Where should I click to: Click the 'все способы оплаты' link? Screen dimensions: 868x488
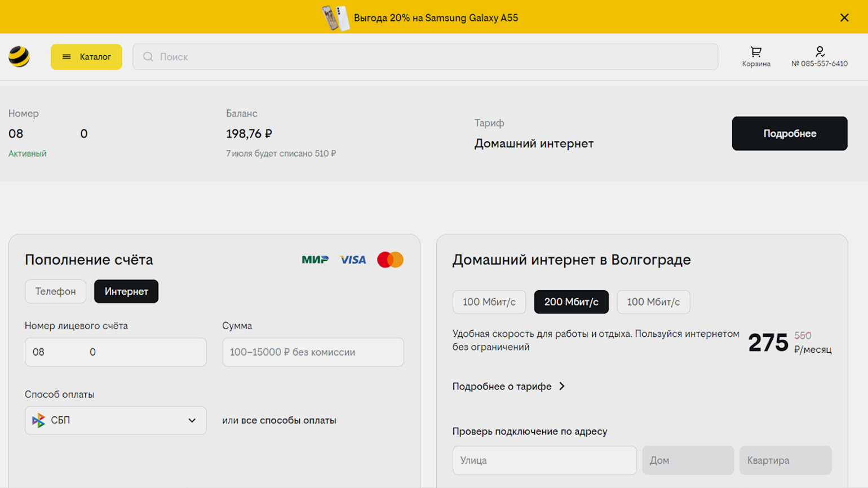pyautogui.click(x=288, y=420)
